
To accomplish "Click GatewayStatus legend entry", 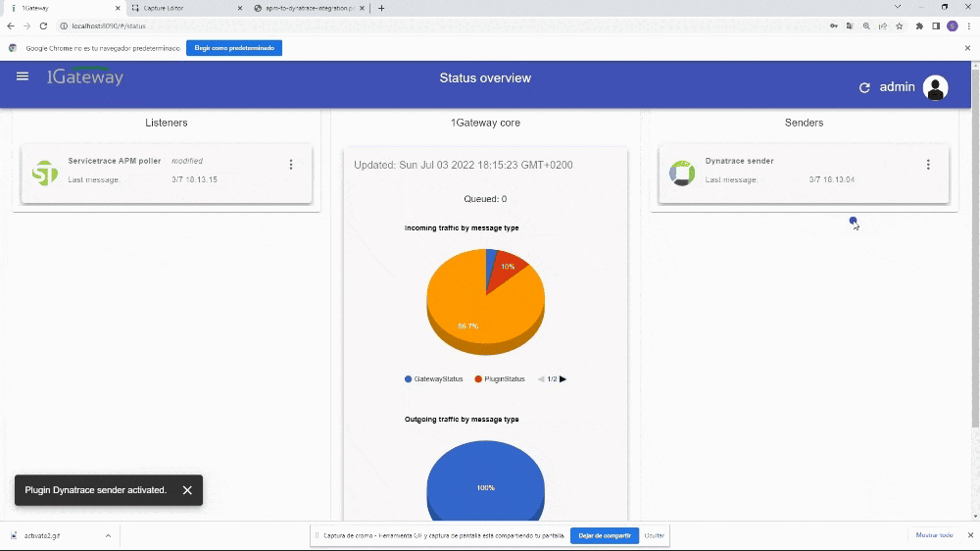I will (434, 379).
